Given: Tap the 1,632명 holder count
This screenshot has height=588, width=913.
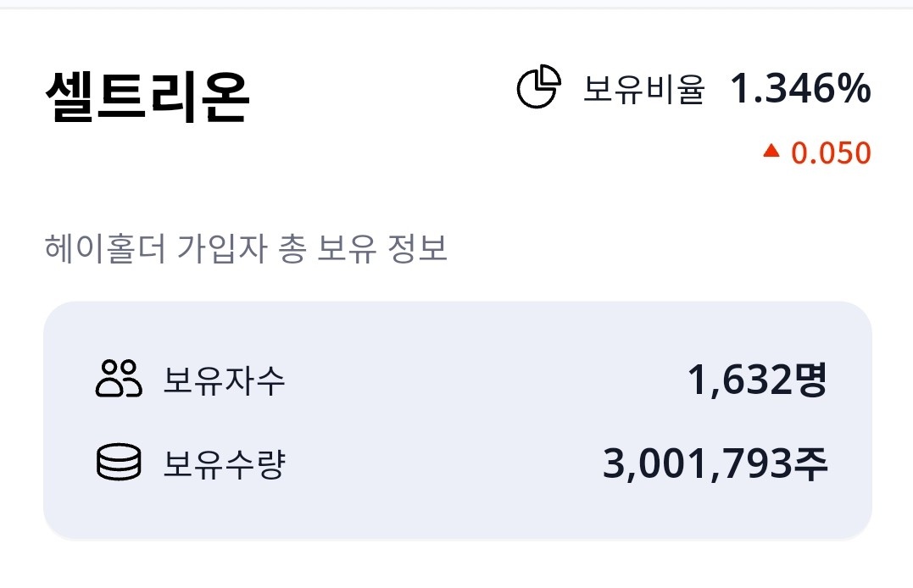Looking at the screenshot, I should coord(757,380).
